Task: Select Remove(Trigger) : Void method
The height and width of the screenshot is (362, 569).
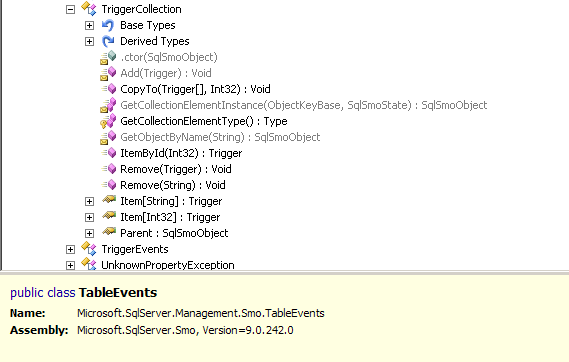Action: [176, 169]
